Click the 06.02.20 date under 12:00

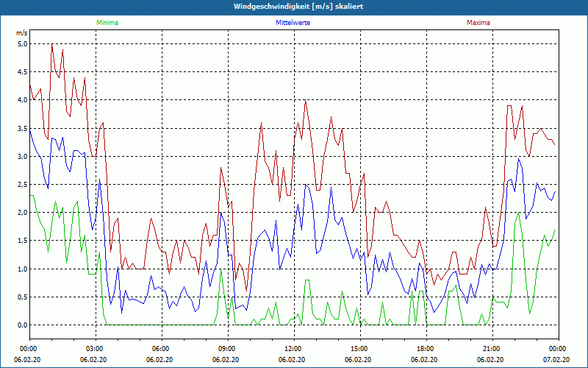point(292,360)
